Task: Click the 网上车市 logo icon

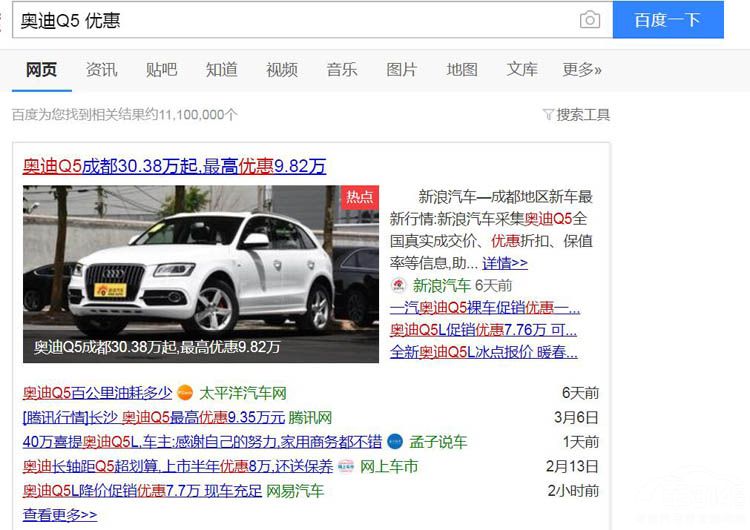Action: [x=346, y=466]
